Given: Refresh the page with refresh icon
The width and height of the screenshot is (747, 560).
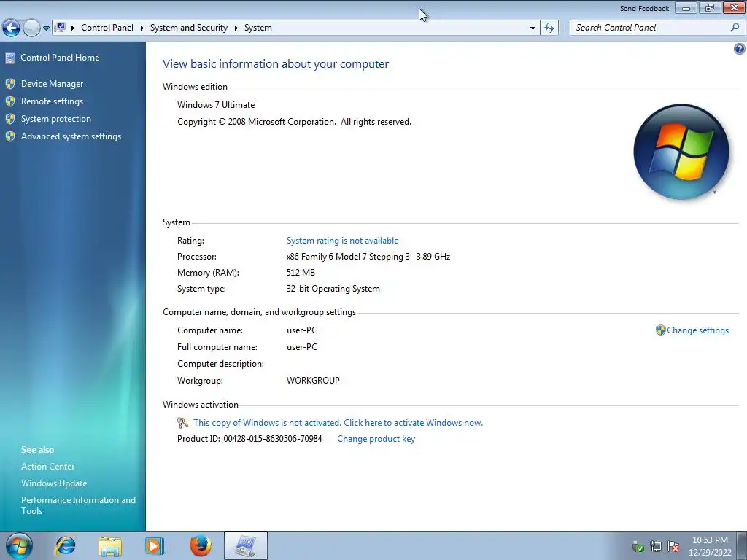Looking at the screenshot, I should tap(549, 28).
